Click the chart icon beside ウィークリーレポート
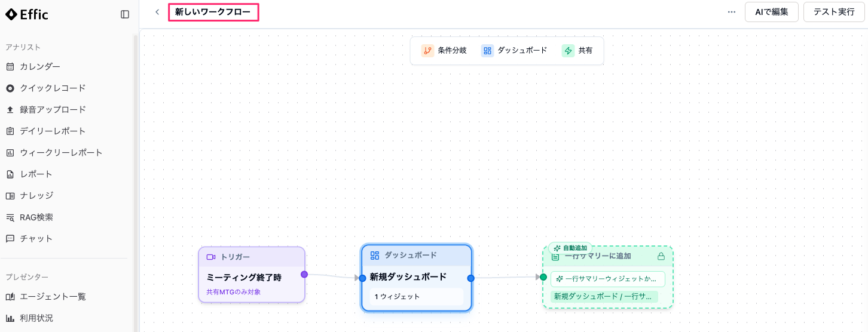The height and width of the screenshot is (332, 868). 10,152
